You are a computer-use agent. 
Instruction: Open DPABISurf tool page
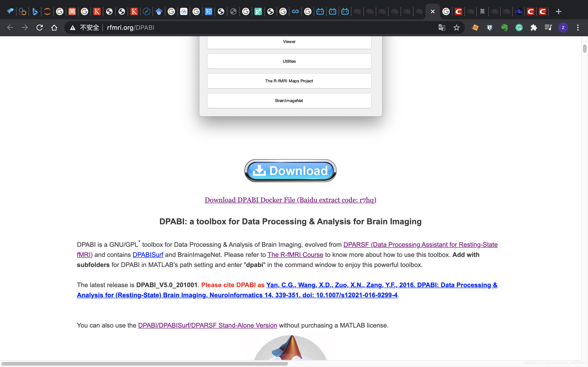(148, 254)
